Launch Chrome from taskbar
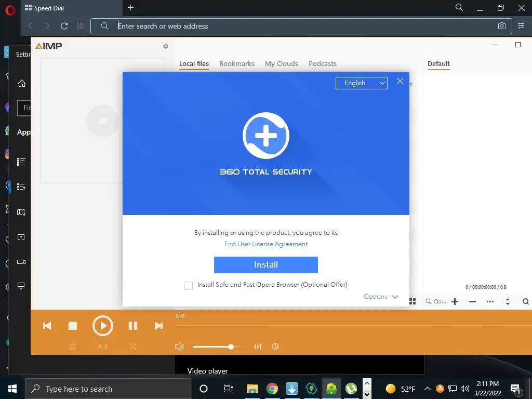This screenshot has height=399, width=532. (272, 389)
